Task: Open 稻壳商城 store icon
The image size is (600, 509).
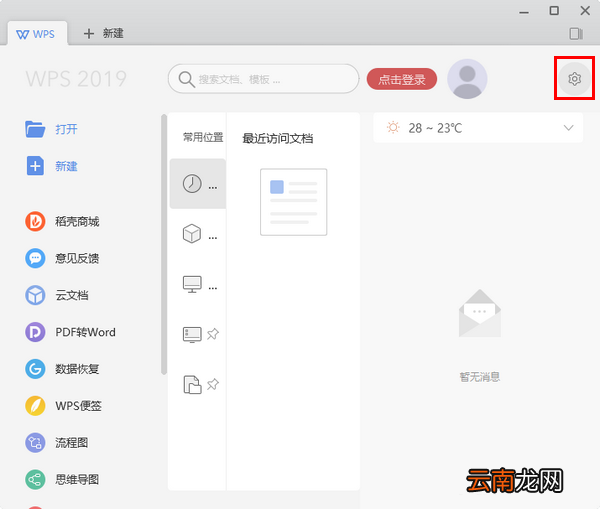Action: coord(35,221)
